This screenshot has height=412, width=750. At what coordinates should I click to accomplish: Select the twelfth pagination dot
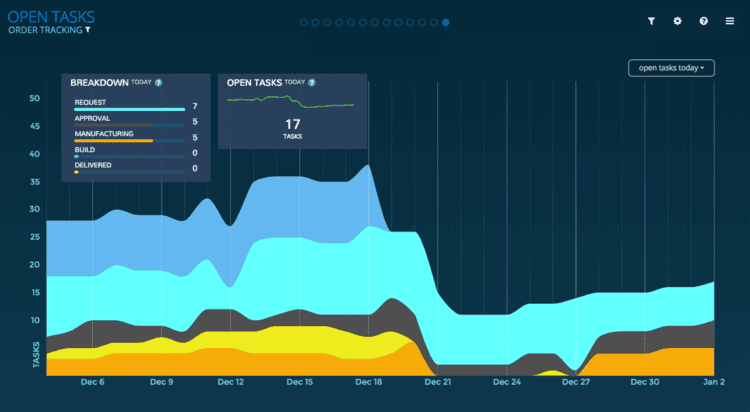[x=434, y=22]
